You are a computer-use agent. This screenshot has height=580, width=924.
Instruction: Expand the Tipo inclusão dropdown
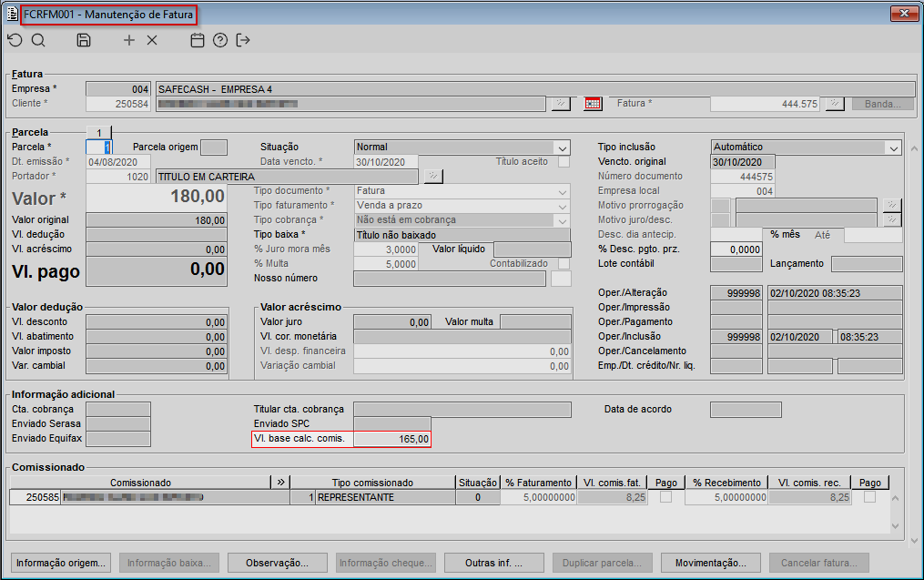tap(892, 148)
